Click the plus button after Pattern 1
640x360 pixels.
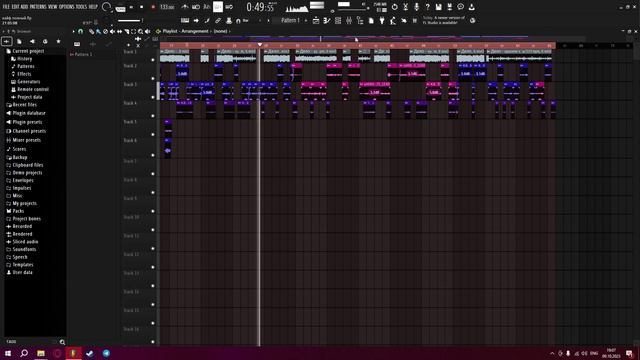pos(306,20)
